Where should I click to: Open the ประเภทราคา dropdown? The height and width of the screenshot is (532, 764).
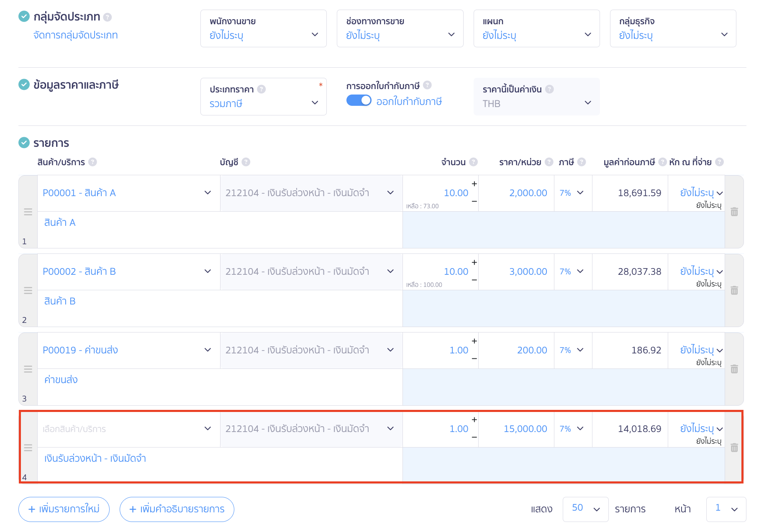264,97
